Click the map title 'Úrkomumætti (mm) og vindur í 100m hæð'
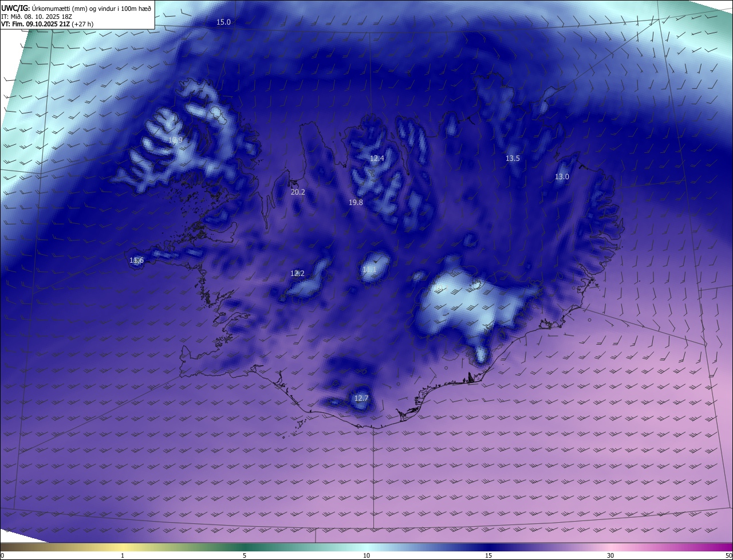Image resolution: width=733 pixels, height=560 pixels. 92,7
